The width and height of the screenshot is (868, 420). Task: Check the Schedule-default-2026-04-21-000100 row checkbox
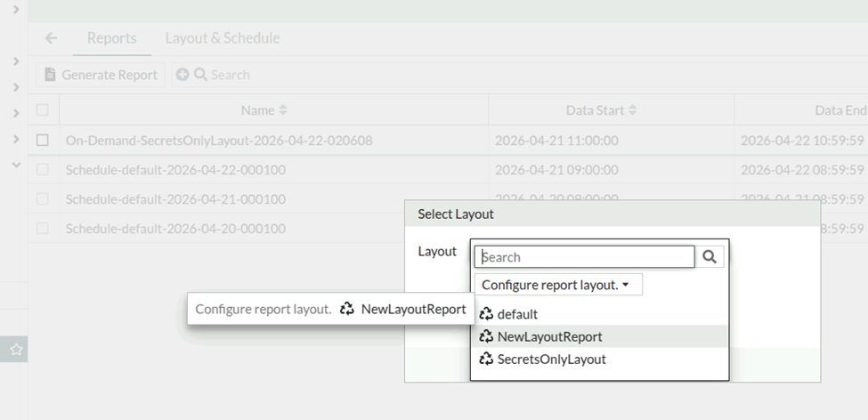(43, 198)
